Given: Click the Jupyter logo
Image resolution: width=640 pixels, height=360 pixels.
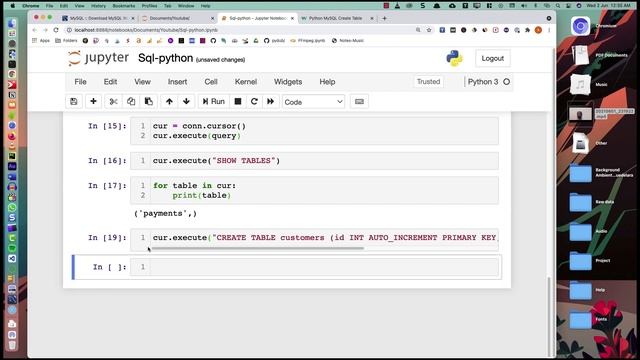Looking at the screenshot, I should click(98, 58).
